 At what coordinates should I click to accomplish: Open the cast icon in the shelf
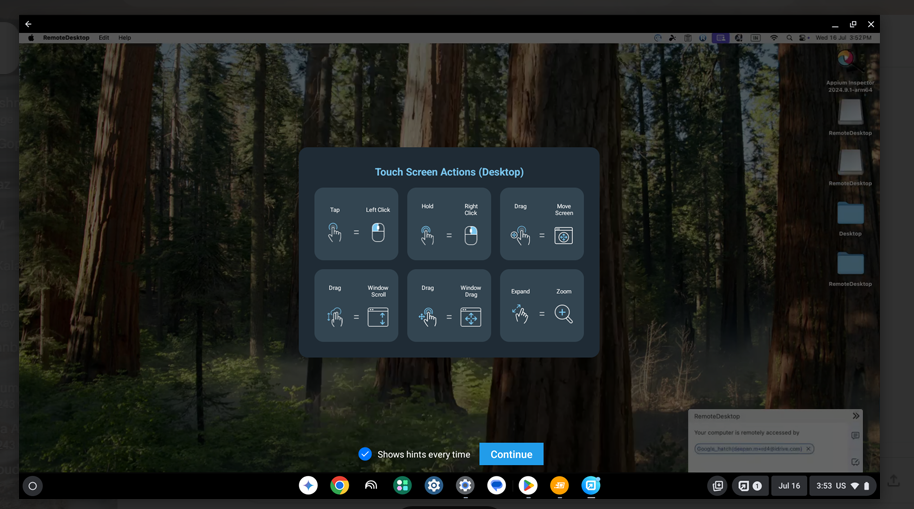coord(371,485)
